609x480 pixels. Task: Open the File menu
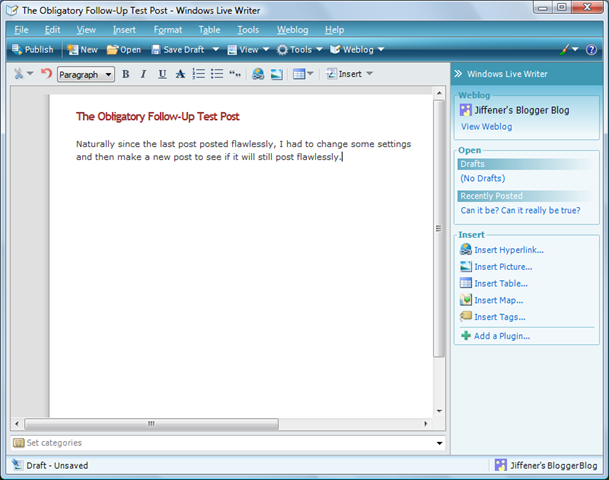point(21,30)
